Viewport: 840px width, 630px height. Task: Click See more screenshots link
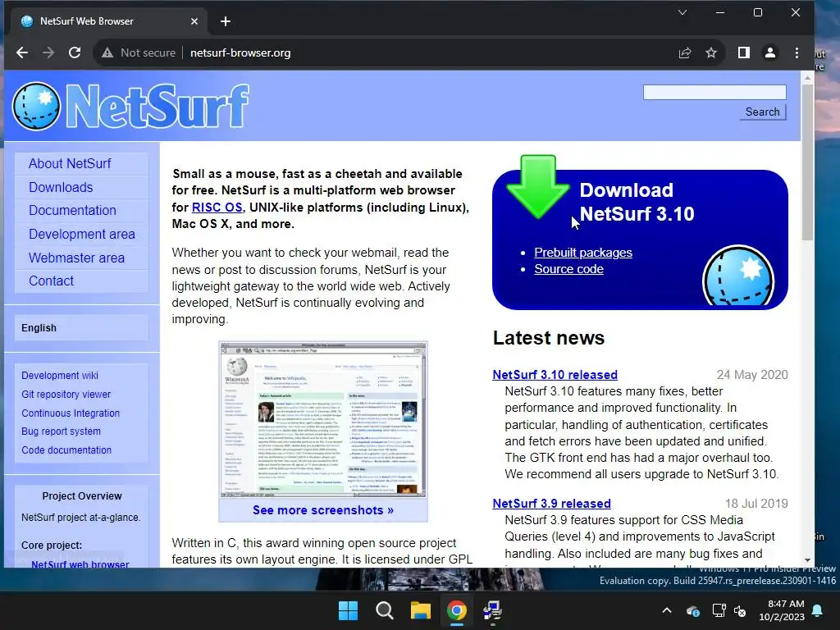pyautogui.click(x=323, y=510)
